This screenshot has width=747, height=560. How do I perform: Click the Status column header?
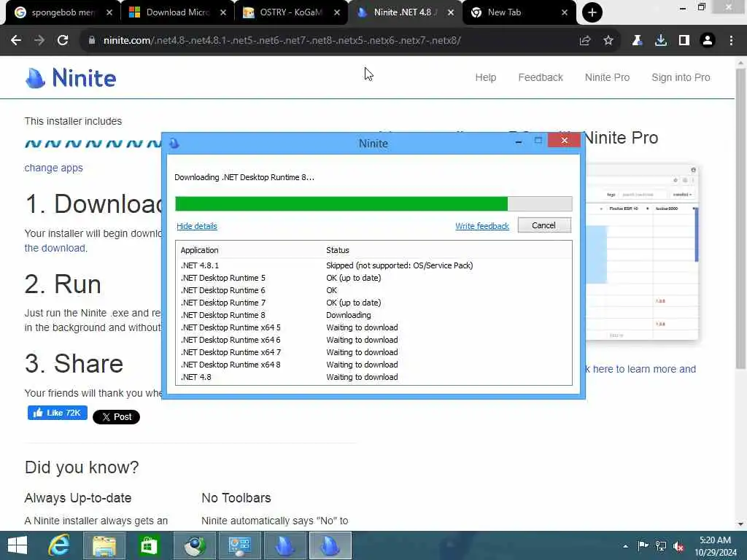(337, 251)
